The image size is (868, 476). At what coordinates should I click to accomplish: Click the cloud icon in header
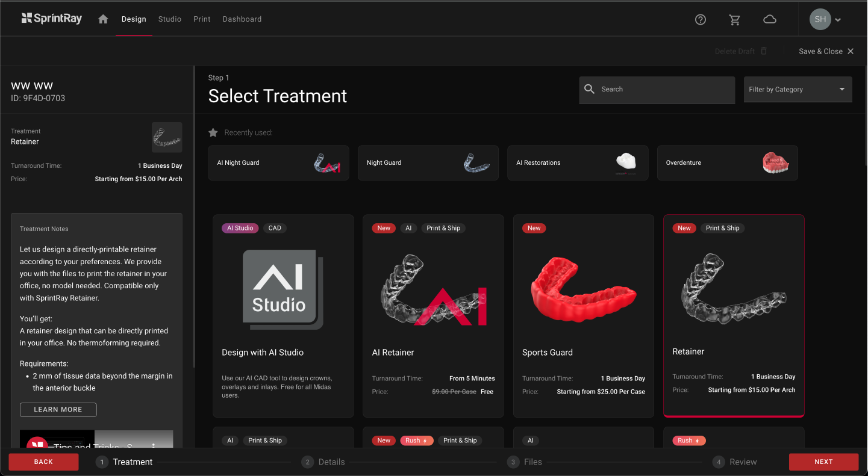[x=769, y=19]
